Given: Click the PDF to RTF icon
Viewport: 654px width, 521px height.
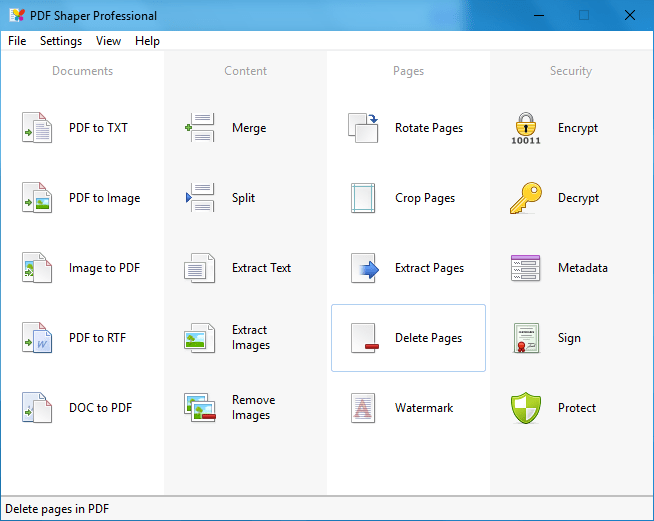Looking at the screenshot, I should click(37, 338).
